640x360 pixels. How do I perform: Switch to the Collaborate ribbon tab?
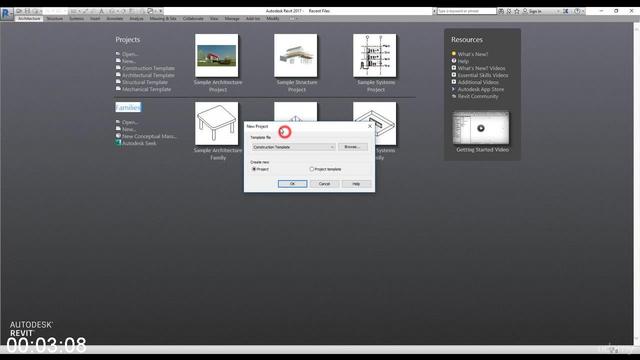(x=193, y=18)
